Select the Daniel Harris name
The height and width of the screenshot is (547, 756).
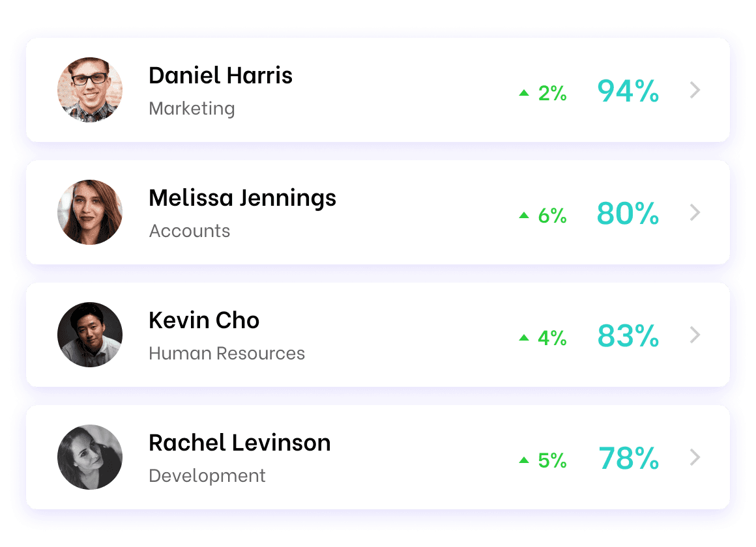pos(220,76)
